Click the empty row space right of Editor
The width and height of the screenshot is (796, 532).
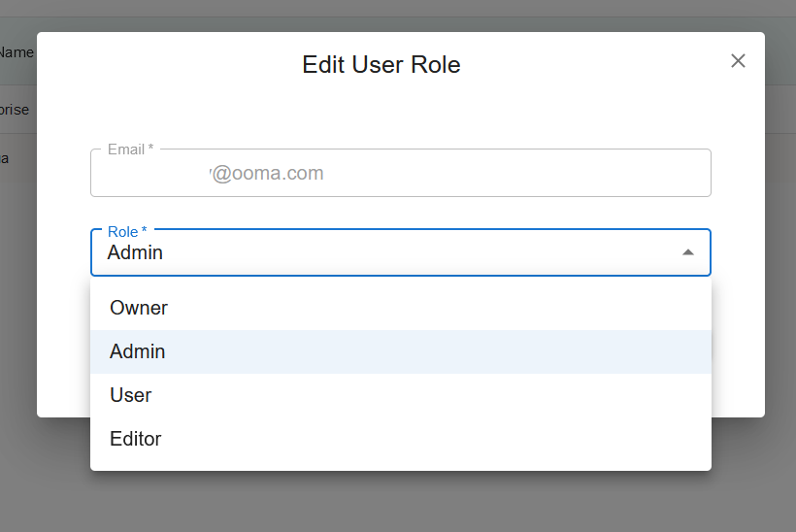(437, 439)
